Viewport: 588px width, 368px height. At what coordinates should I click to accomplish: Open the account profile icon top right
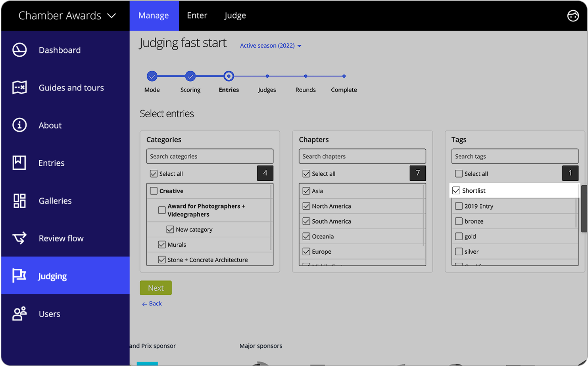(573, 16)
